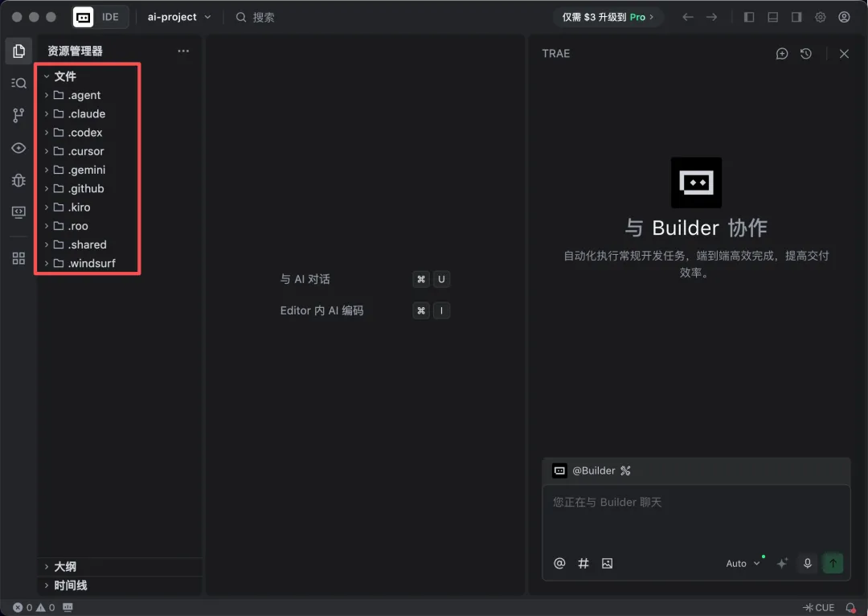This screenshot has height=616, width=868.
Task: Attach an image to the chat
Action: 608,564
